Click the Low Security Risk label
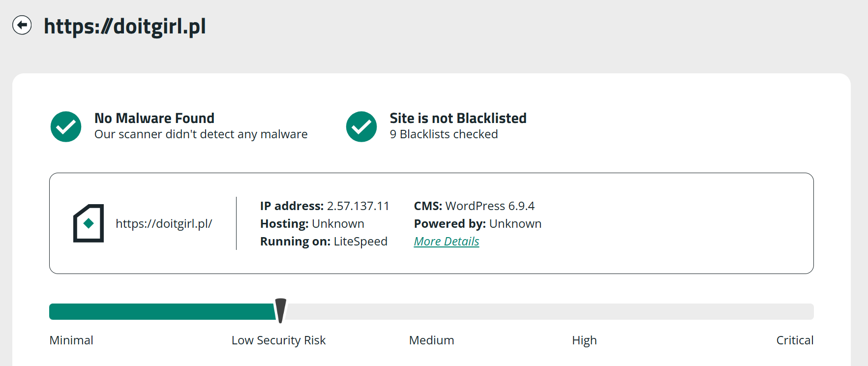Image resolution: width=868 pixels, height=366 pixels. tap(278, 340)
